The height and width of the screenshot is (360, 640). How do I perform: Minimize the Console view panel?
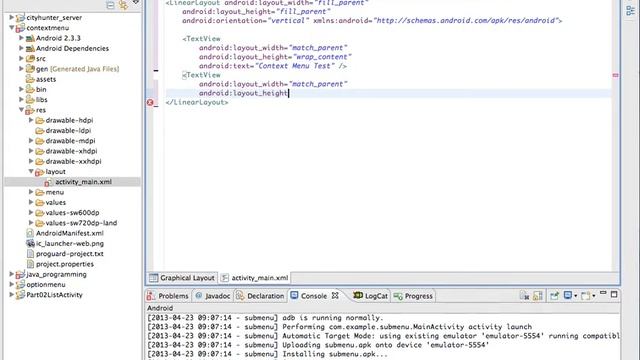click(603, 293)
